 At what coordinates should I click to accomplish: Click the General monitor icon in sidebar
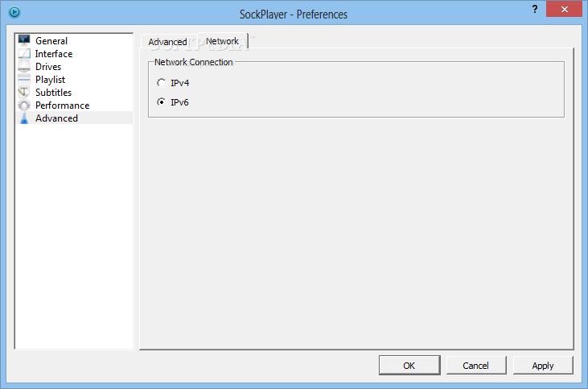tap(24, 40)
